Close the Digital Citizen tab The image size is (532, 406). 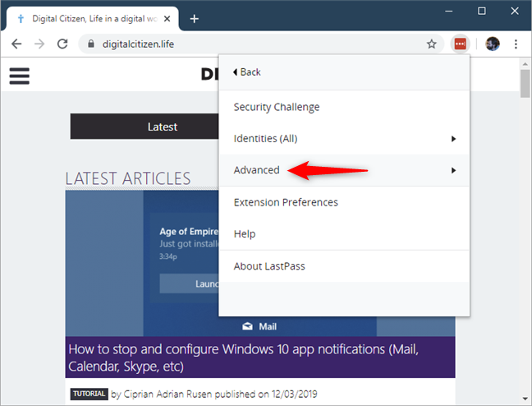(x=167, y=19)
